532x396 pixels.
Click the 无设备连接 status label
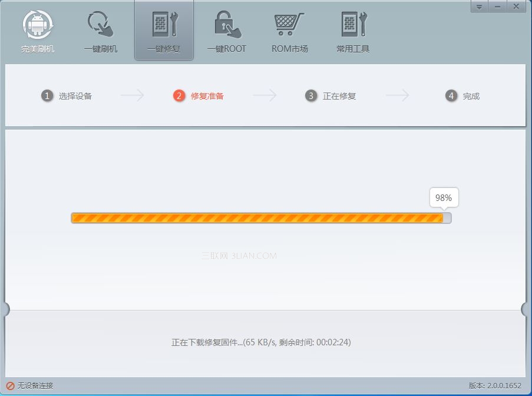35,386
